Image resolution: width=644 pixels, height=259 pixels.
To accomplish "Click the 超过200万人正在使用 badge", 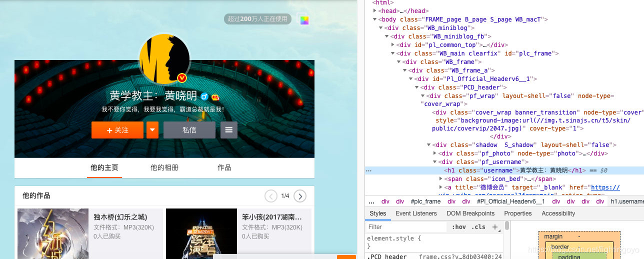I will [257, 19].
